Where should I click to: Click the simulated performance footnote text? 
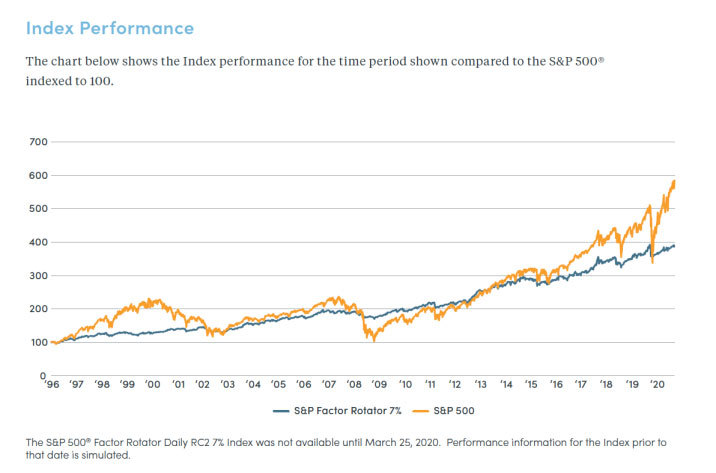click(x=355, y=446)
